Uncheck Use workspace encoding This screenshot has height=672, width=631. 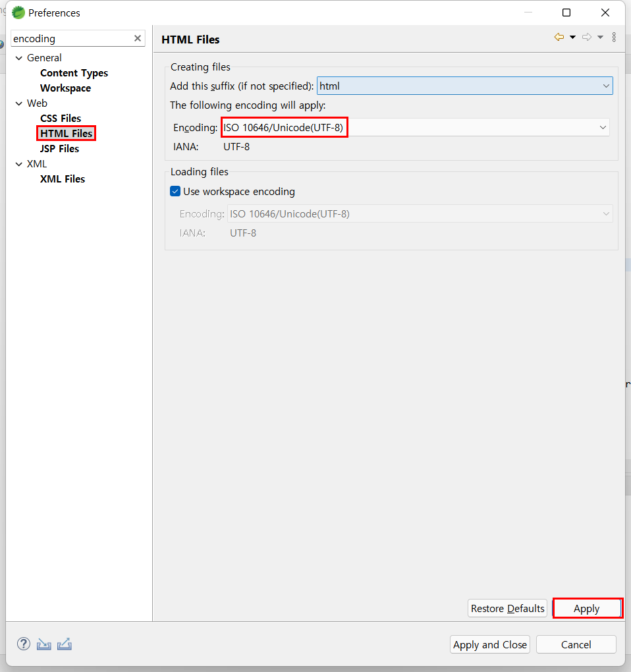(x=175, y=191)
